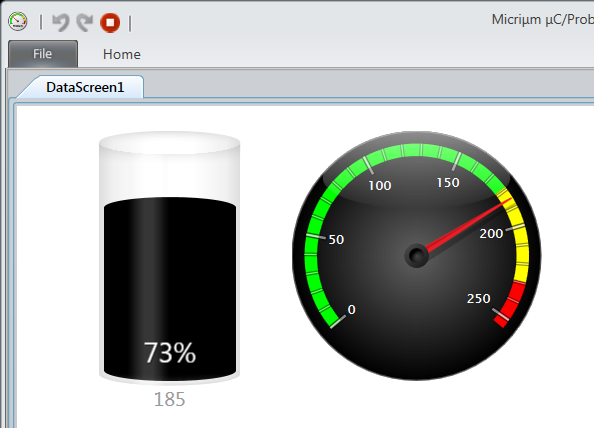Switch to the Home ribbon tab

122,54
